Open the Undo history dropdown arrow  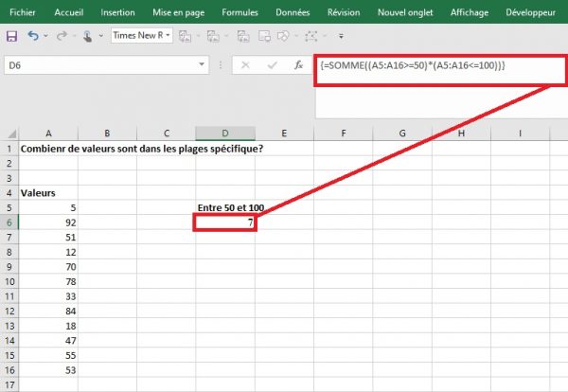[45, 35]
